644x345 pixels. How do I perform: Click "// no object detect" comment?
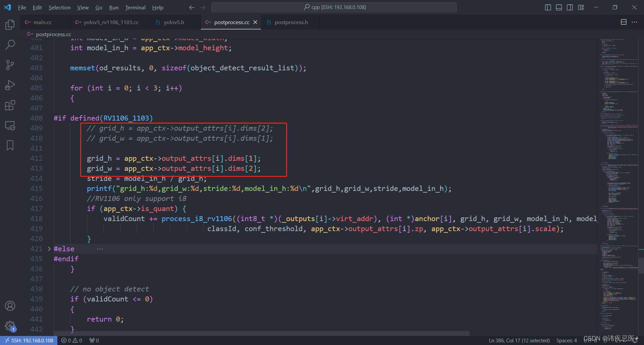(110, 289)
